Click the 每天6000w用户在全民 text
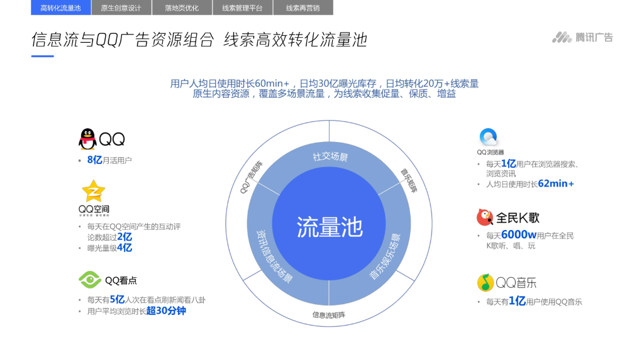Screen dimensions: 644x362 [x=530, y=235]
